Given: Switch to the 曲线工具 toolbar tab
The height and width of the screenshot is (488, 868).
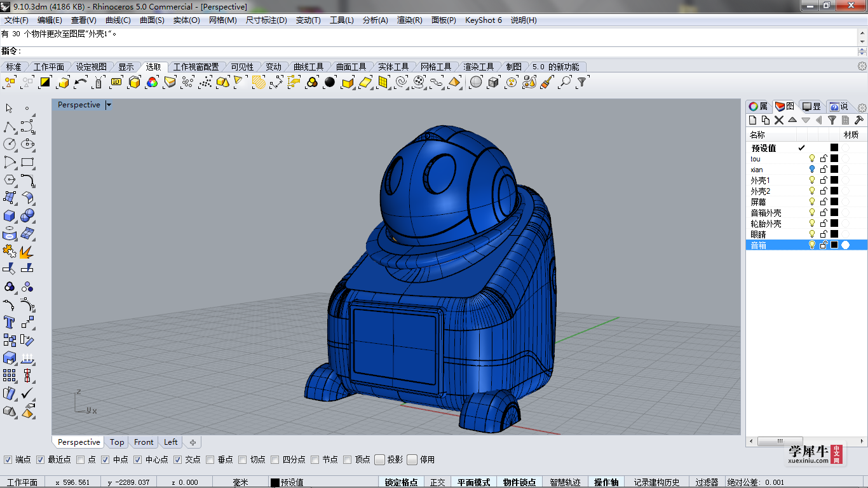Looking at the screenshot, I should [309, 67].
